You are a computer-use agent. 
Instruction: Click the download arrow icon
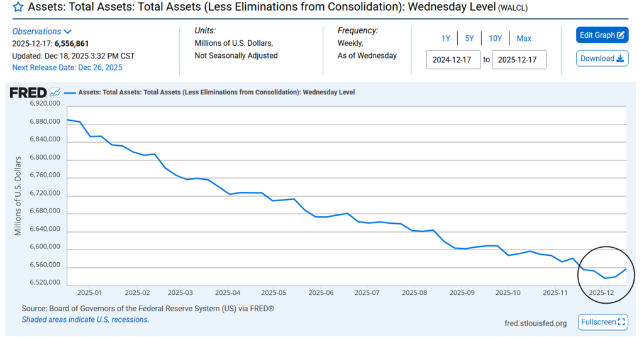tap(620, 58)
